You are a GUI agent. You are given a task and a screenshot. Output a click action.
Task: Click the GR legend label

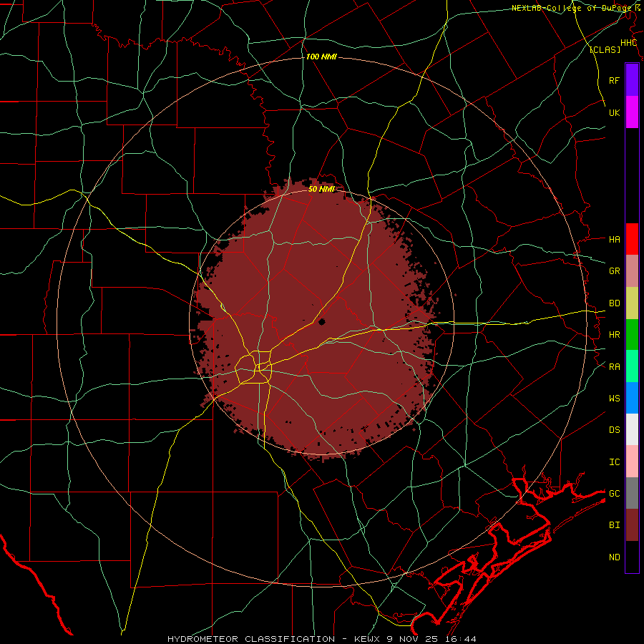tap(615, 270)
